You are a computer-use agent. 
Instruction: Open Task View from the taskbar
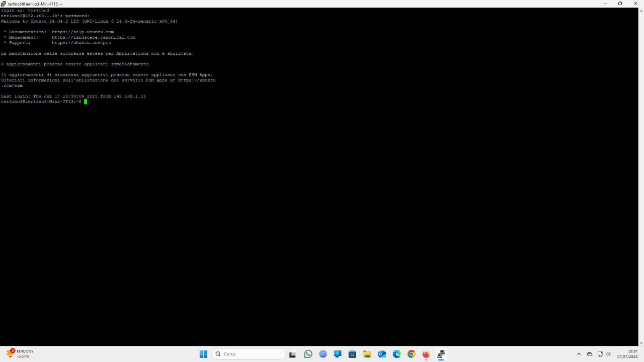293,354
